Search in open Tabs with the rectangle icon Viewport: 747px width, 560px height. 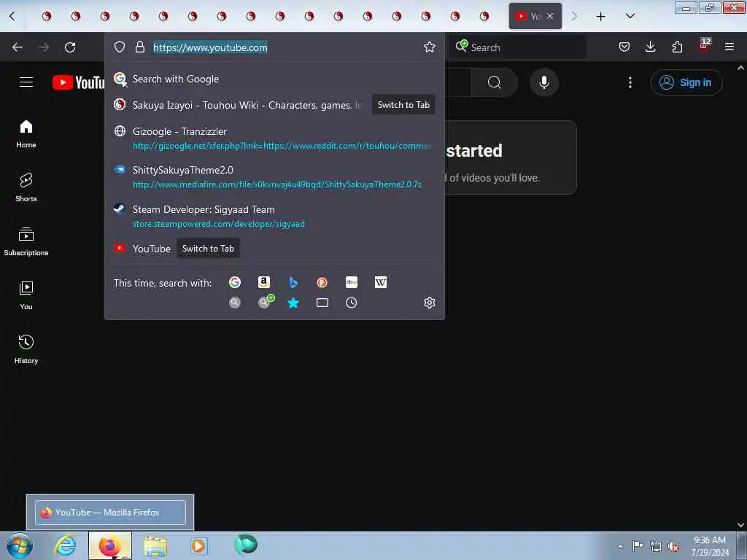click(322, 303)
